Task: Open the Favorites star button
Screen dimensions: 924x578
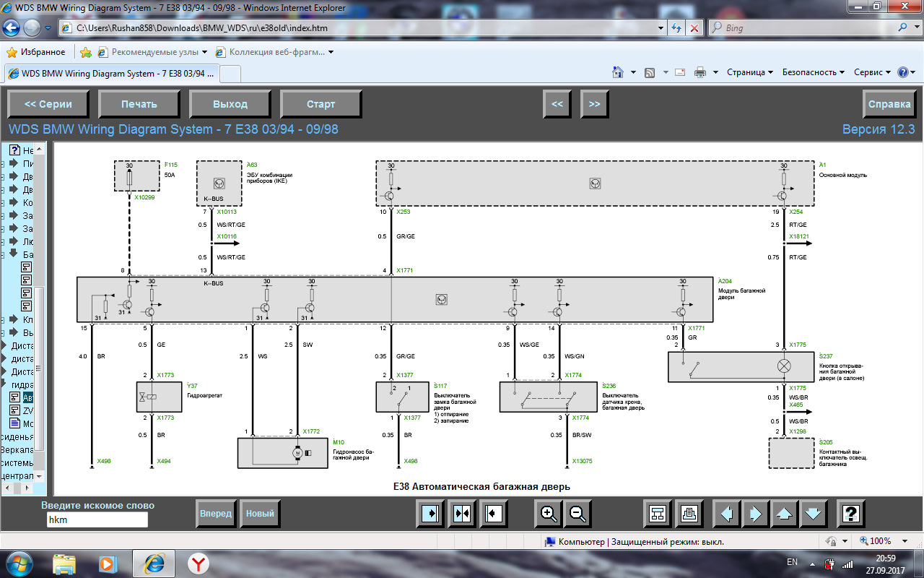Action: (x=35, y=52)
